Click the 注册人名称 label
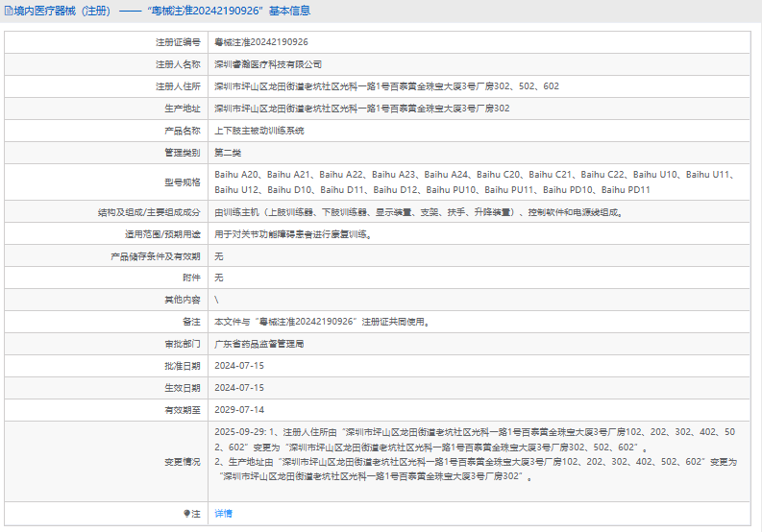The height and width of the screenshot is (532, 762). point(178,64)
